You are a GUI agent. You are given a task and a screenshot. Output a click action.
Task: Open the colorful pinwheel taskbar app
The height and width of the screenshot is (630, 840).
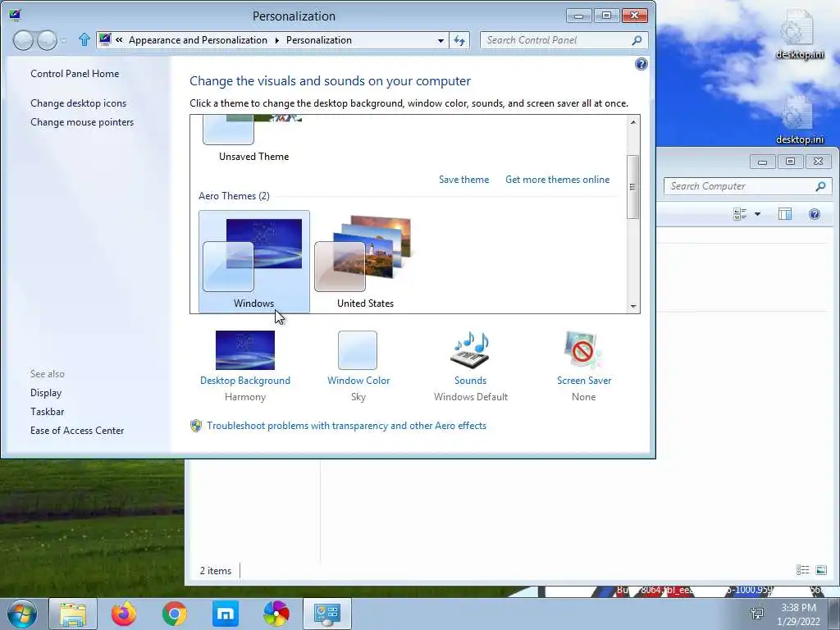pyautogui.click(x=276, y=614)
